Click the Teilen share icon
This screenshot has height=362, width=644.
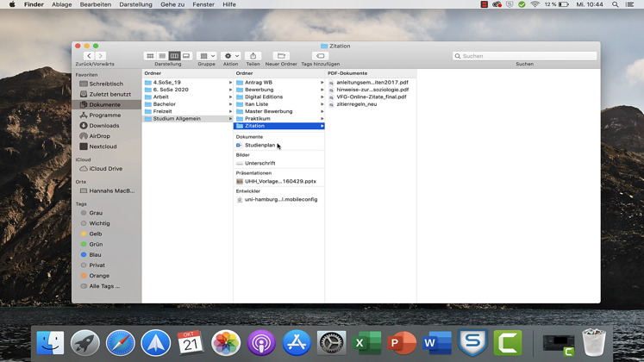(x=253, y=56)
